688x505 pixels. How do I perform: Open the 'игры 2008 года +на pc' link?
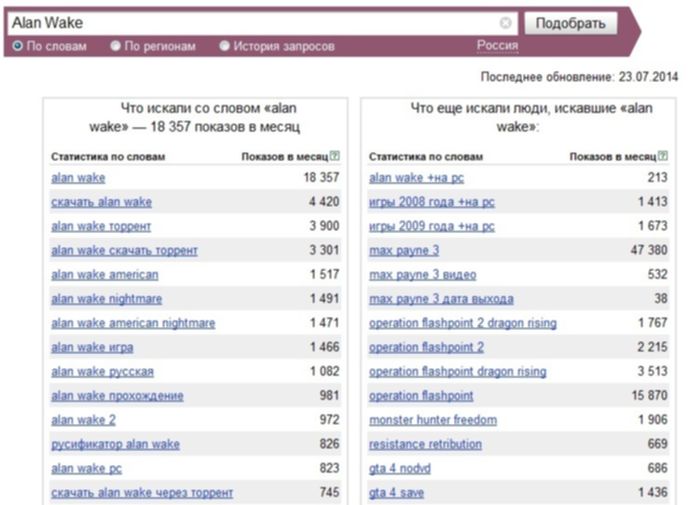coord(432,202)
